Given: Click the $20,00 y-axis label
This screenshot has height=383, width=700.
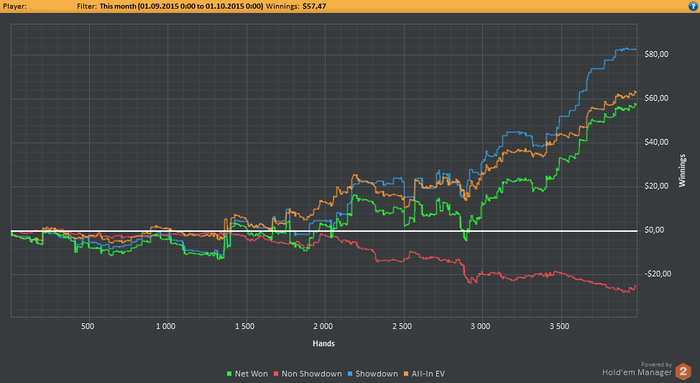Looking at the screenshot, I should pos(656,186).
